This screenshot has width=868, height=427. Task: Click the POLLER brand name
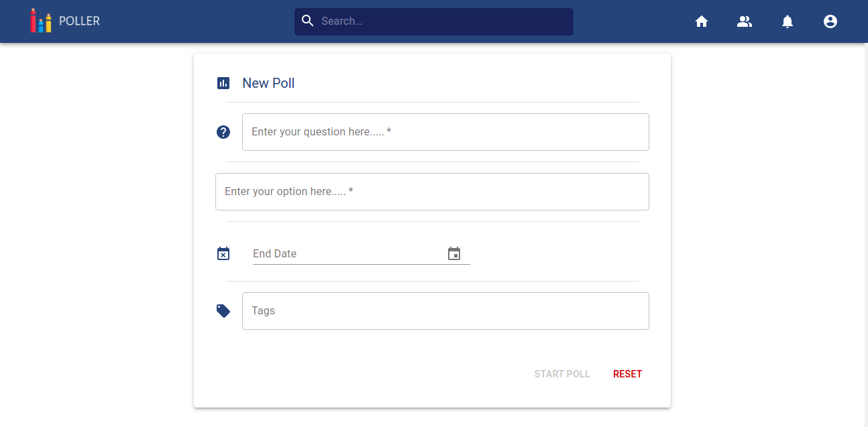tap(79, 21)
